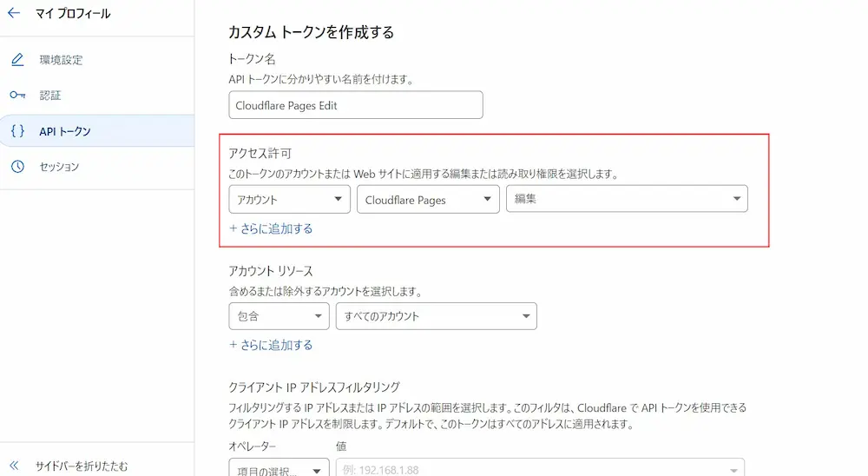The image size is (868, 476).
Task: Click the clock icon for セッション
Action: click(x=17, y=167)
